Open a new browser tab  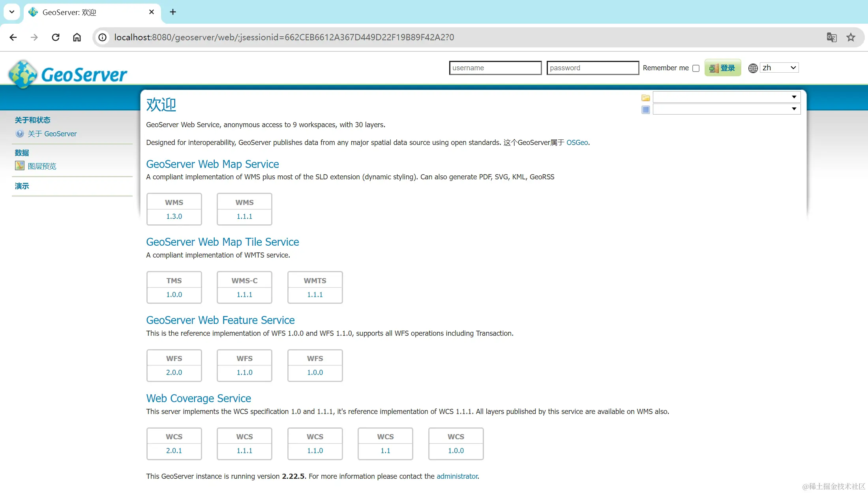(173, 12)
